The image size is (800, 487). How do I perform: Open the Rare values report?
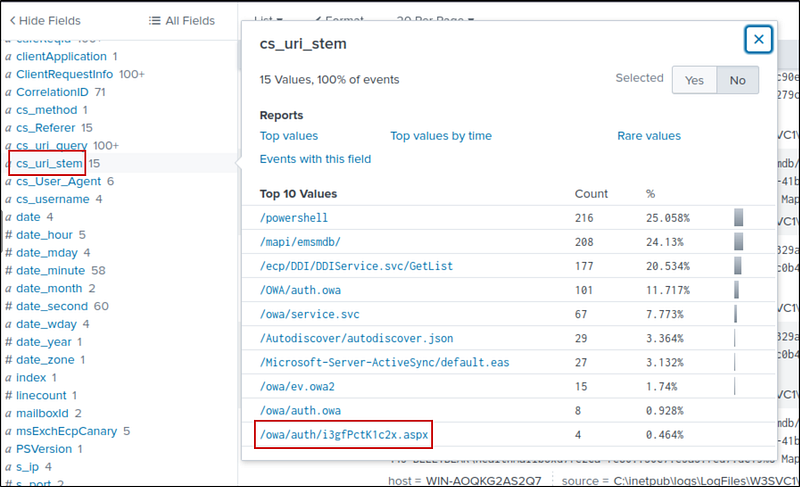pos(648,136)
